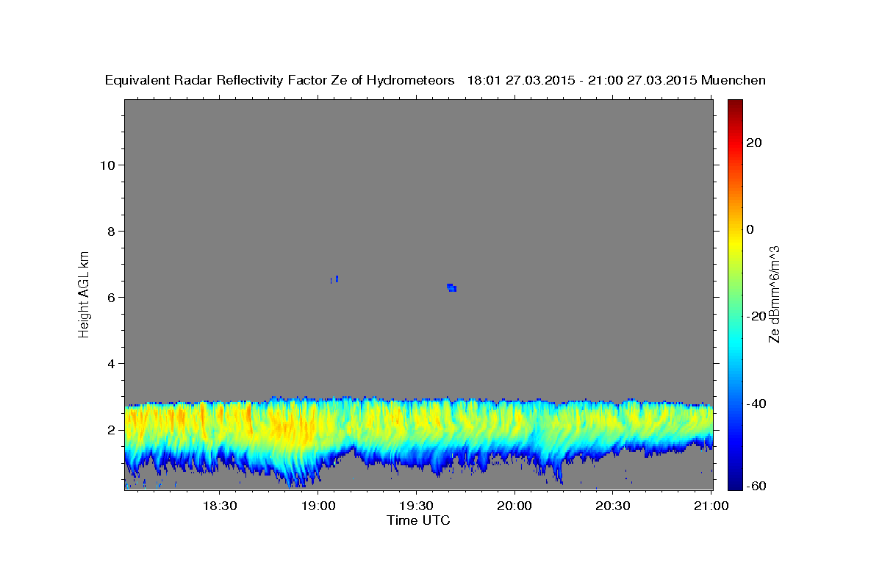Click the colorbar value -20
882x588 pixels.
point(756,316)
